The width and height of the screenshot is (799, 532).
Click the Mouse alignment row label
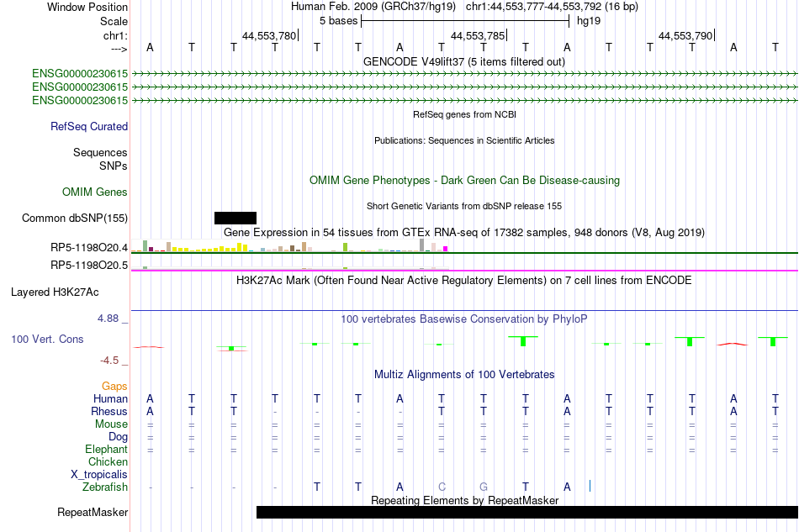coord(111,424)
